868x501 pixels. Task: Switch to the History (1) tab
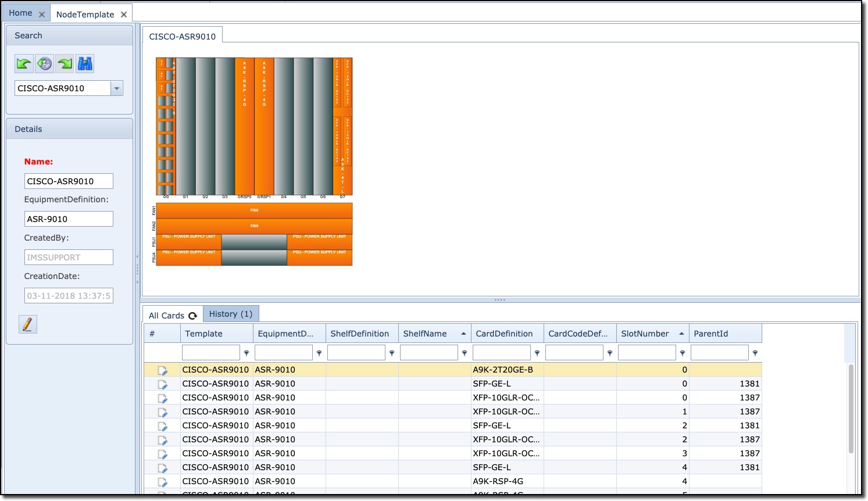coord(231,314)
